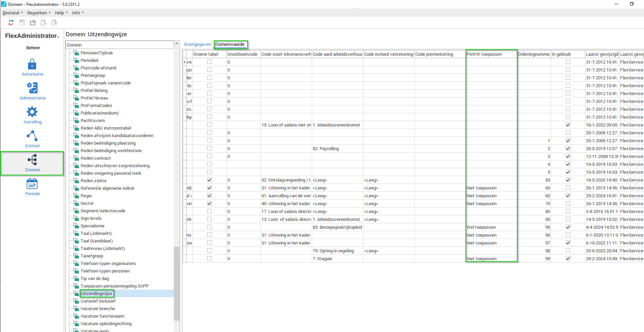644x332 pixels.
Task: Open the Bestand dropdown menu
Action: coord(13,13)
